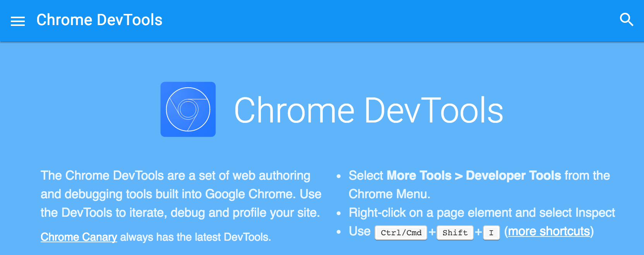The width and height of the screenshot is (644, 255).
Task: Click the search magnifier icon
Action: (x=627, y=19)
